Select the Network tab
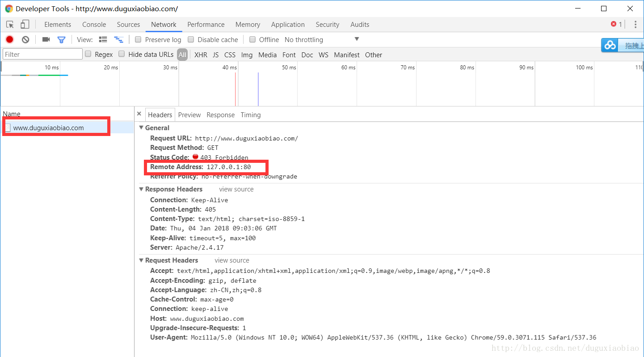The image size is (644, 357). point(164,25)
